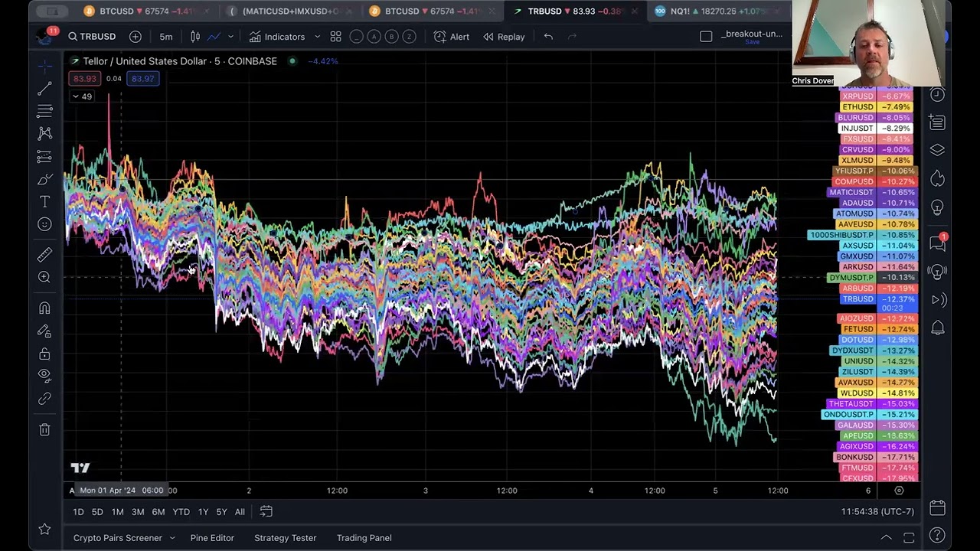Select the 1M date range
This screenshot has height=551, width=980.
point(117,512)
